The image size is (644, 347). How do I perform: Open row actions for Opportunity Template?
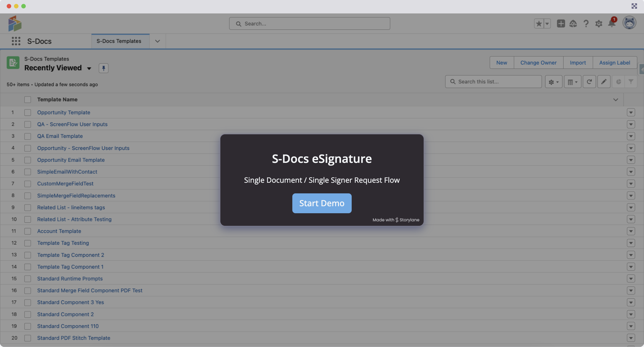(x=631, y=112)
